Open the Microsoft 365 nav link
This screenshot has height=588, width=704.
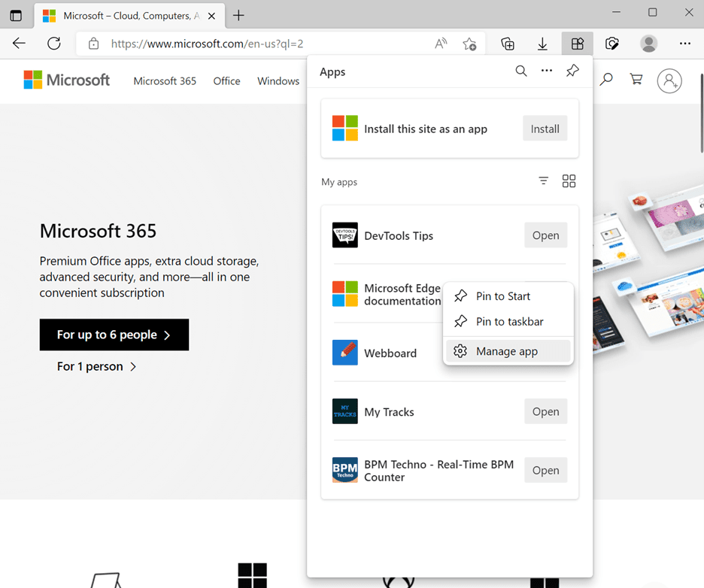pos(165,81)
